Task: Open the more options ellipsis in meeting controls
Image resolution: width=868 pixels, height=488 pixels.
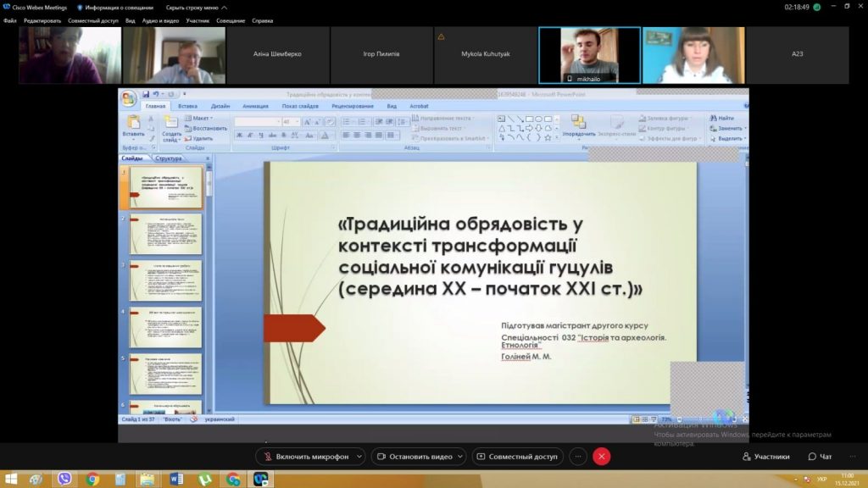Action: [578, 457]
